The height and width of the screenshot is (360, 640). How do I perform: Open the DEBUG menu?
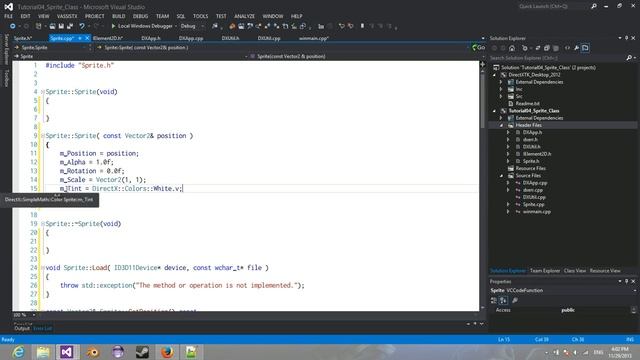pyautogui.click(x=140, y=16)
